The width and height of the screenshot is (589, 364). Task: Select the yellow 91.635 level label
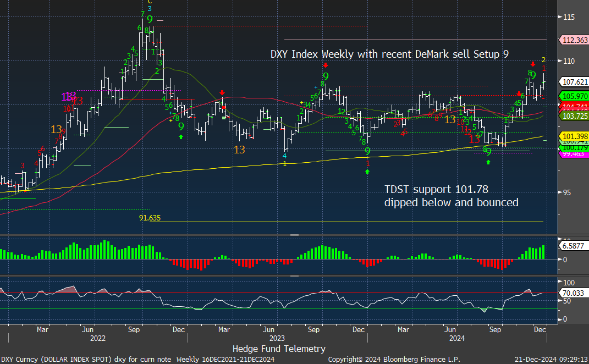point(150,218)
